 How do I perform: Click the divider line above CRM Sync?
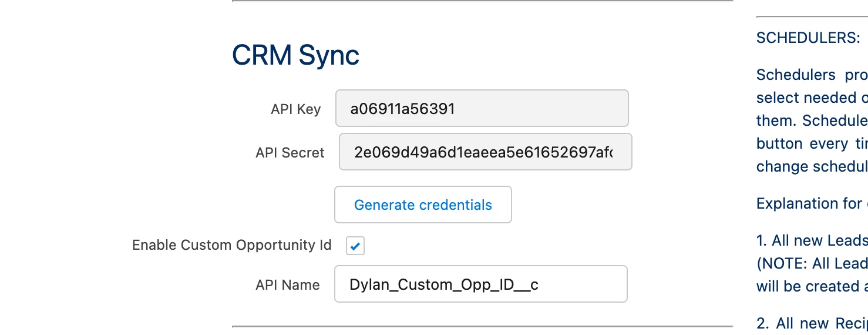(x=482, y=1)
